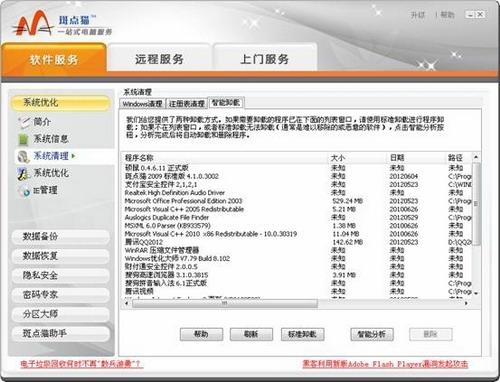Click the 刷新 button
The width and height of the screenshot is (500, 382).
251,334
